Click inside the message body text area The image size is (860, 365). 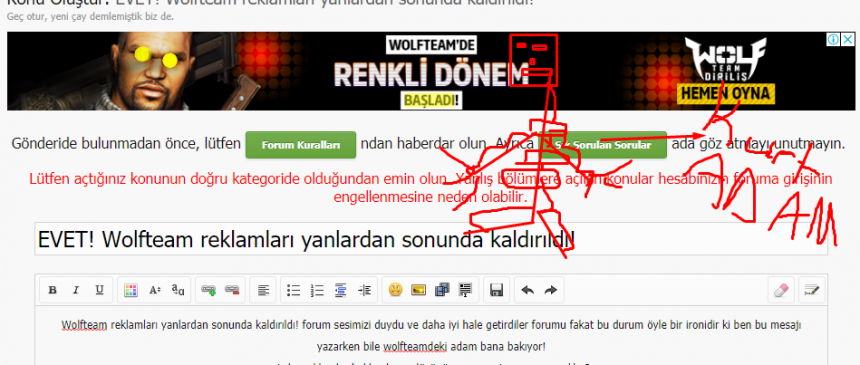[x=431, y=335]
